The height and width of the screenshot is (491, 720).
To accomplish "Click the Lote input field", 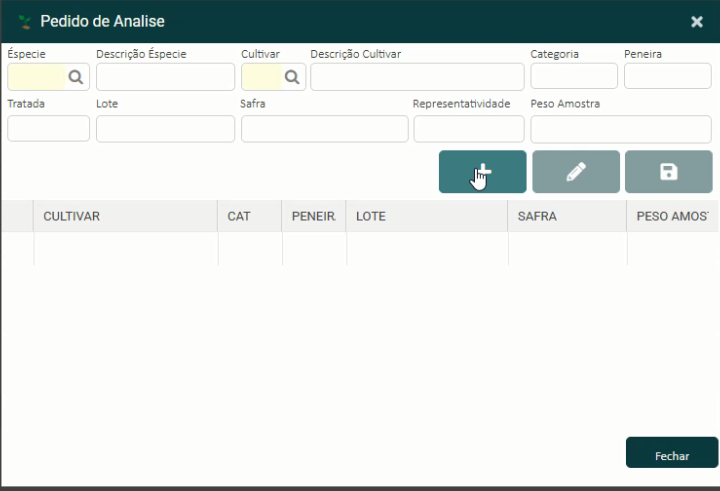I will click(165, 129).
